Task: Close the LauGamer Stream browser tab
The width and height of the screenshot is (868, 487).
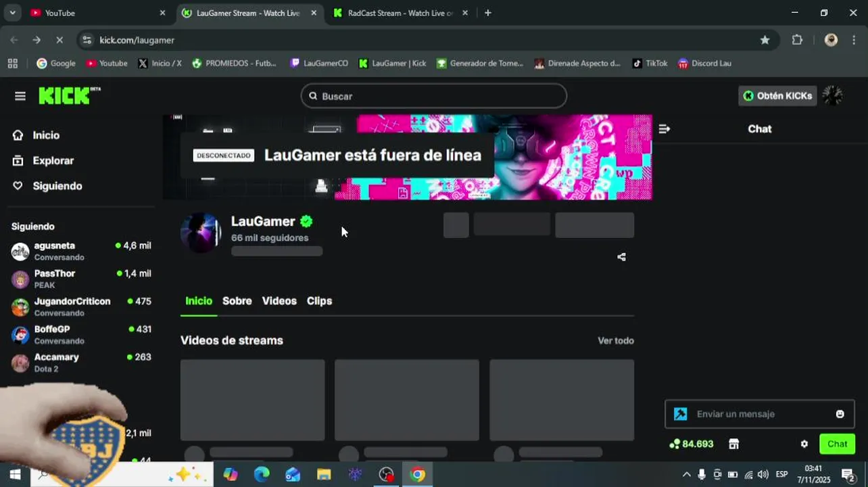Action: pyautogui.click(x=314, y=13)
